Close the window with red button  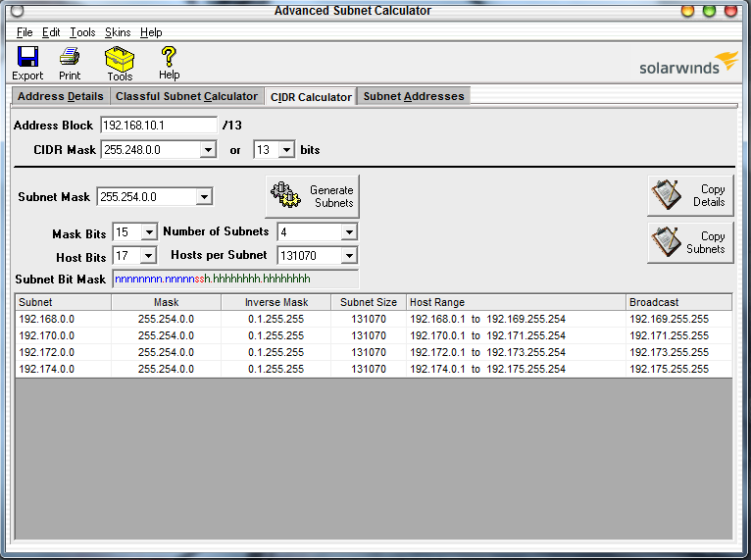[730, 10]
